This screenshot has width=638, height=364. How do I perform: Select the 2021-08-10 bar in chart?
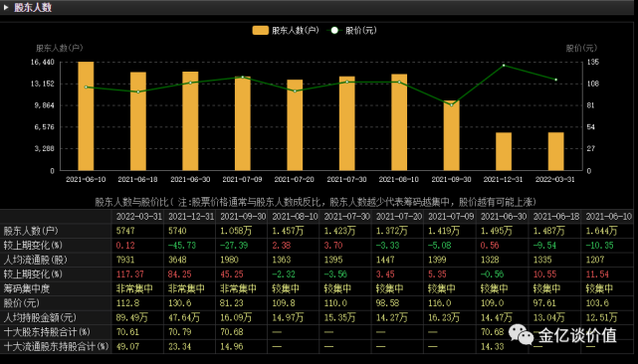tap(399, 122)
